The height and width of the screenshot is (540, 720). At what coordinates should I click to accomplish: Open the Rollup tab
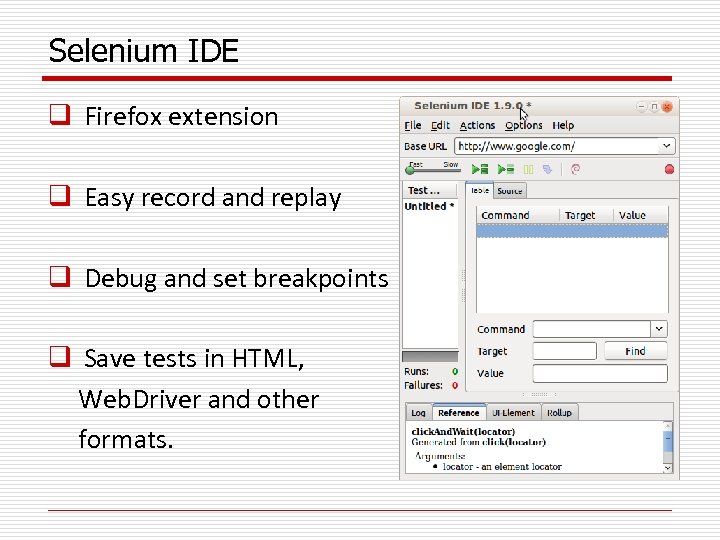click(x=559, y=413)
